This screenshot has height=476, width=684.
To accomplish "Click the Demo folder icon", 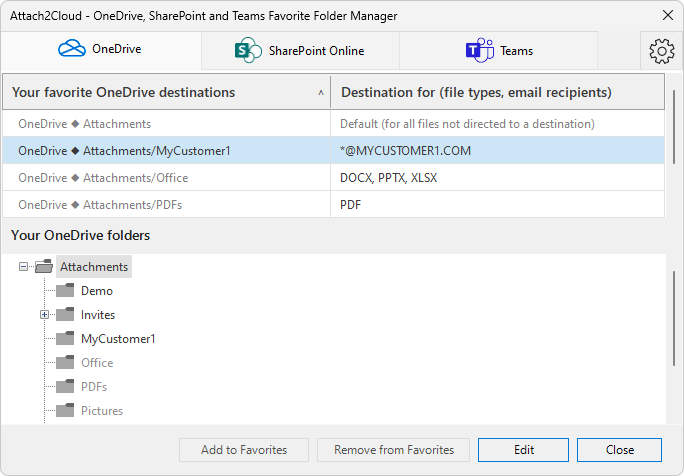I will [65, 290].
